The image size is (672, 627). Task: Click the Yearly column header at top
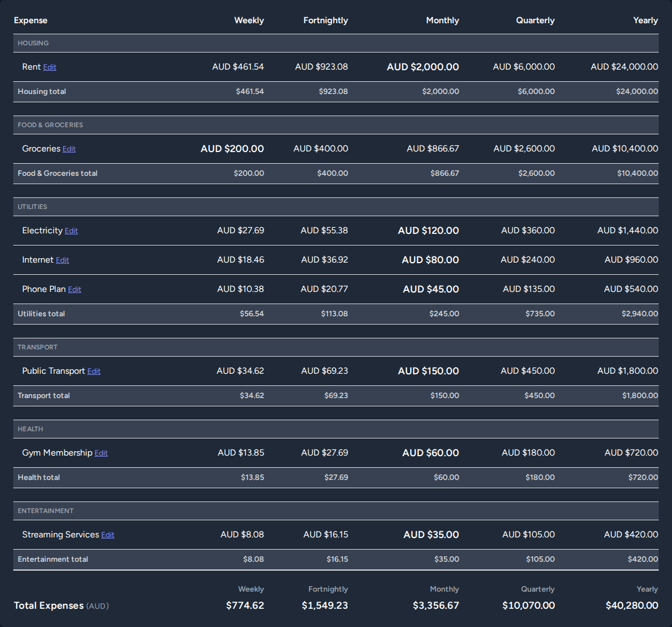[645, 20]
